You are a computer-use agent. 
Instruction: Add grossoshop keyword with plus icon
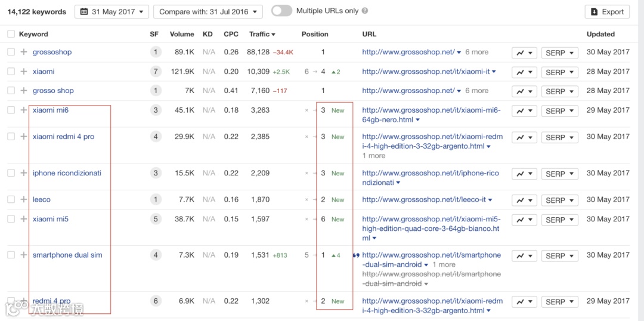click(x=24, y=52)
